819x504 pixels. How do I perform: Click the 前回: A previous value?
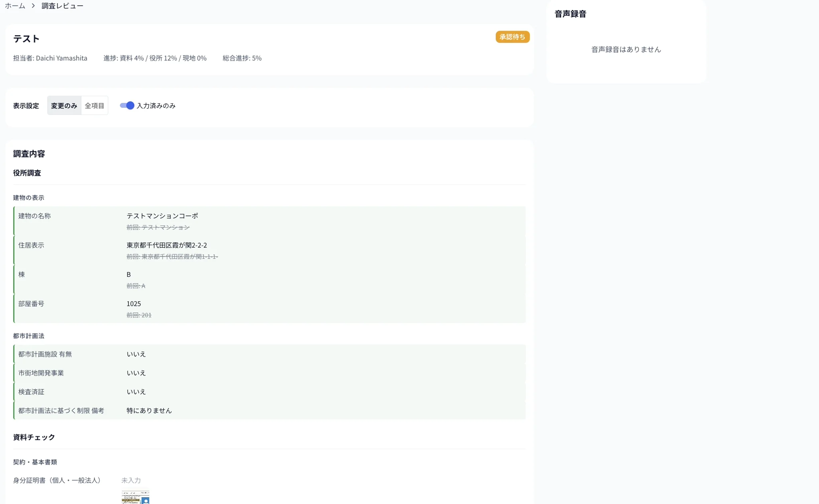point(136,286)
